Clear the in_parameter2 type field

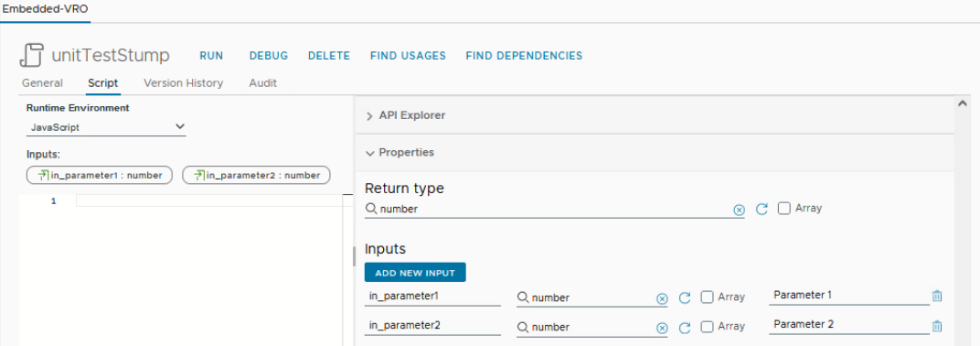coord(662,328)
